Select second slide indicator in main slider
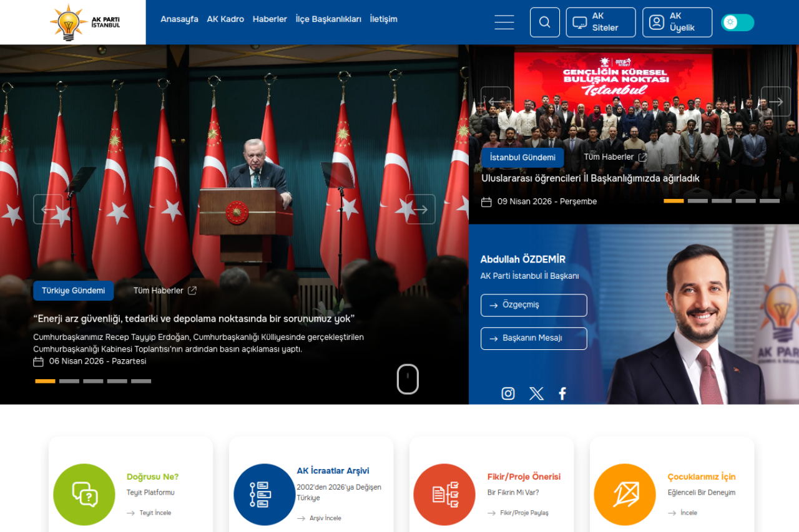Viewport: 799px width, 532px height. pos(69,381)
